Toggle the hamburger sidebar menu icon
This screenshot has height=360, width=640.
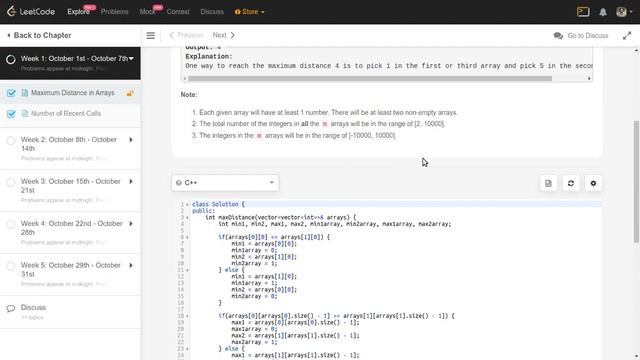click(x=151, y=36)
